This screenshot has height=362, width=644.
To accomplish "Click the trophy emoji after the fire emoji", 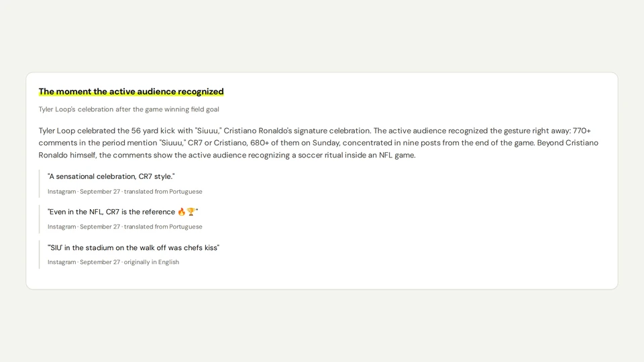I will click(191, 212).
